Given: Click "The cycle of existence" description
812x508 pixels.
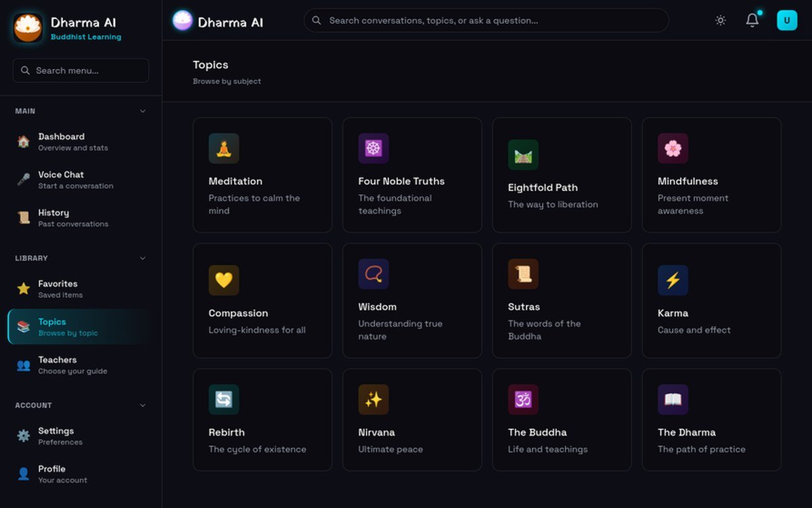Looking at the screenshot, I should pyautogui.click(x=257, y=449).
